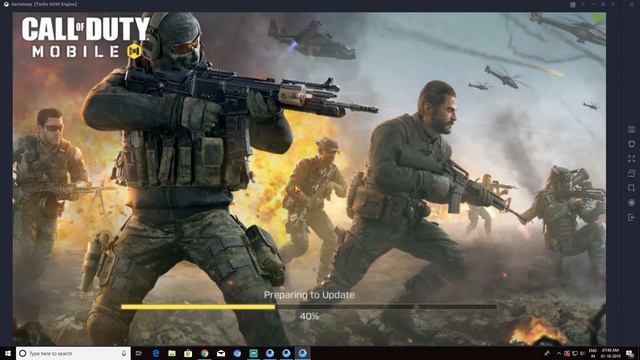This screenshot has width=640, height=360.
Task: Expand hidden system tray icons chevron
Action: pos(559,353)
